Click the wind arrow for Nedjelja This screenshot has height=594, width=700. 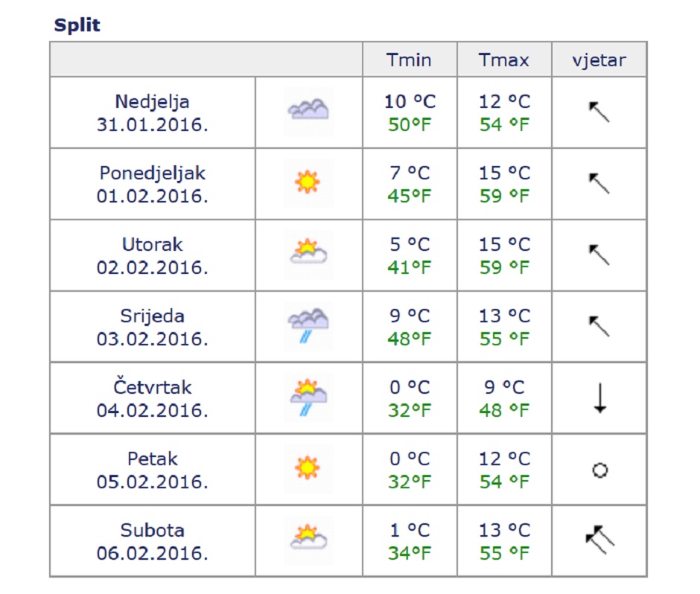pyautogui.click(x=599, y=112)
